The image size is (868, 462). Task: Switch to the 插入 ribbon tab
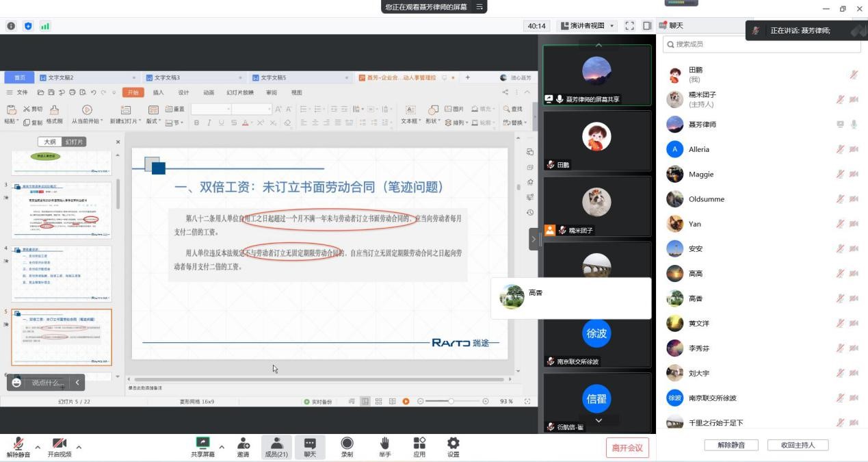[158, 92]
